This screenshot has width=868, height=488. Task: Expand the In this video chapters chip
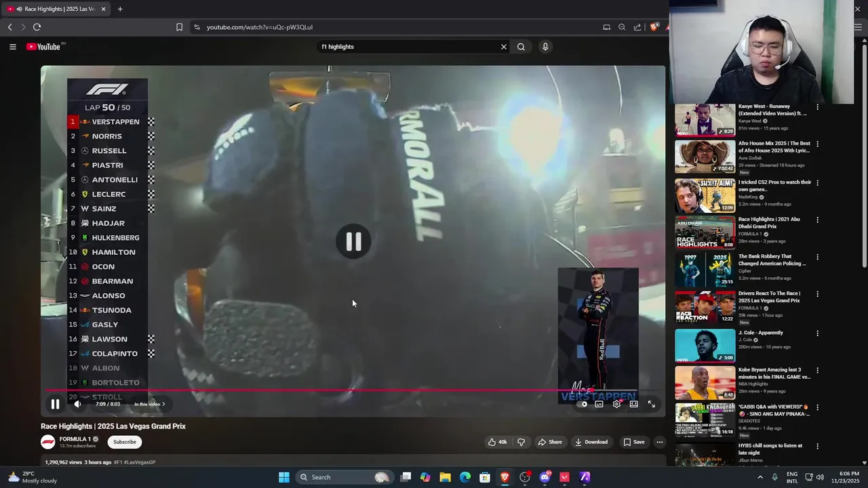tap(149, 404)
